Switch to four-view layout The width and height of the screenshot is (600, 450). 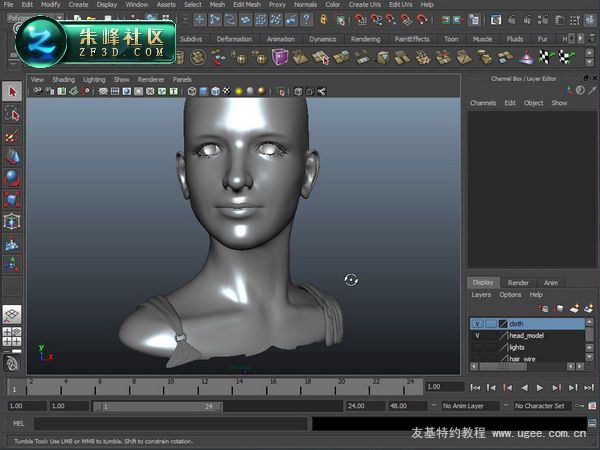click(x=12, y=337)
